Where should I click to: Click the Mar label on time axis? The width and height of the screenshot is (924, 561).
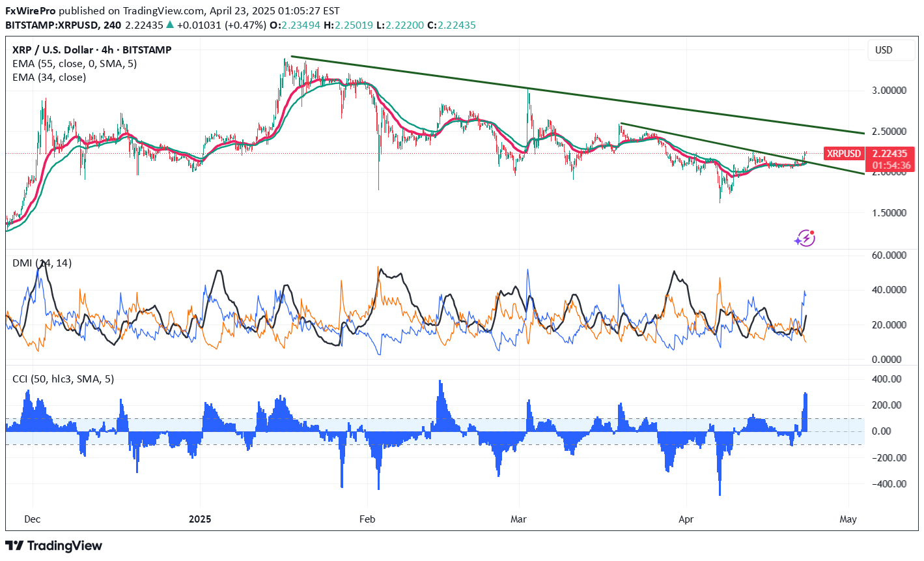tap(518, 519)
